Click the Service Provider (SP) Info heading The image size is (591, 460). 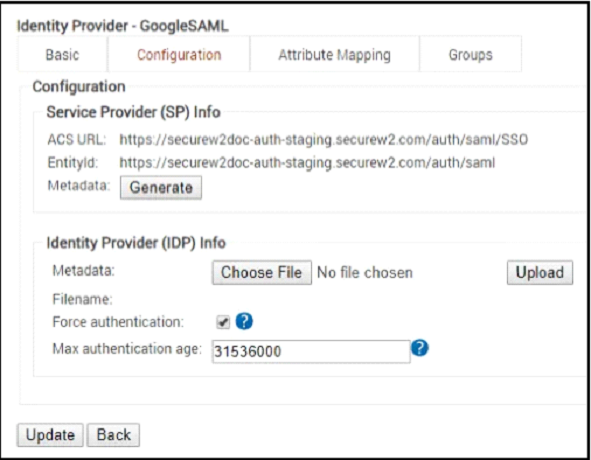(133, 112)
